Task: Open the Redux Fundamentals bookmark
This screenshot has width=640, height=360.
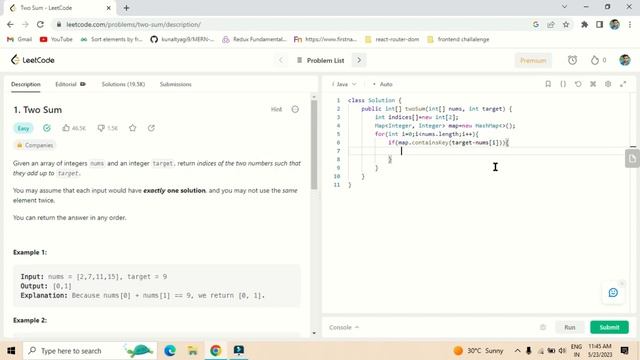Action: click(x=254, y=39)
